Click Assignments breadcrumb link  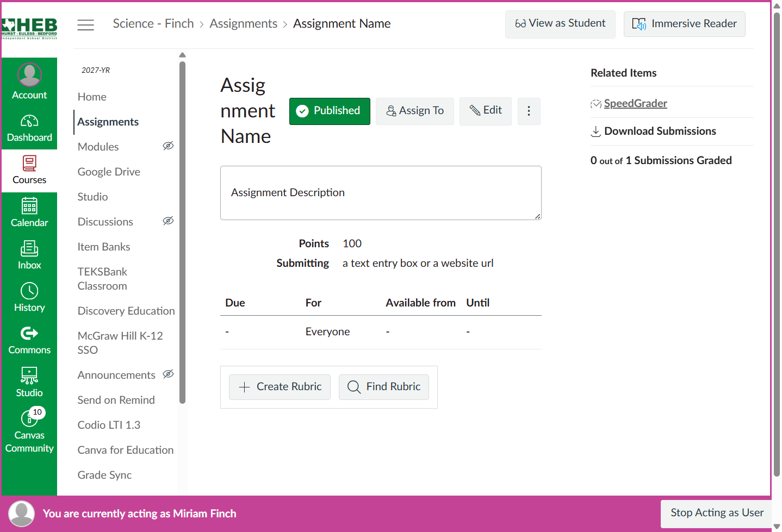point(244,24)
